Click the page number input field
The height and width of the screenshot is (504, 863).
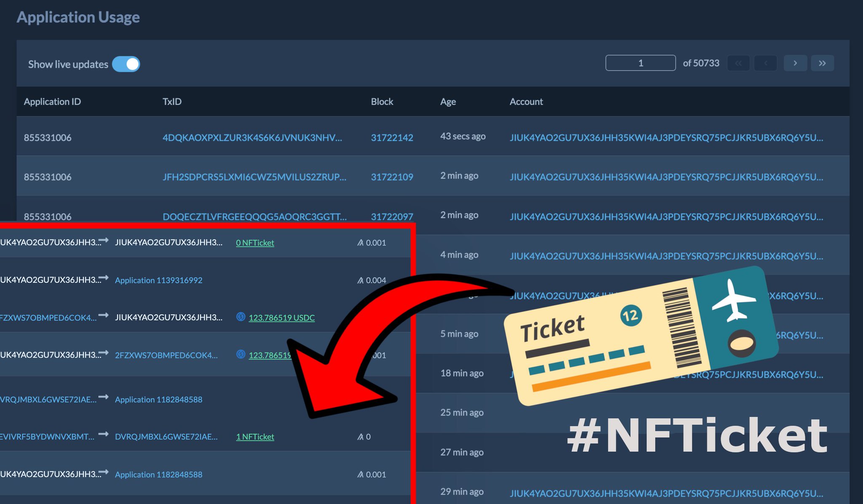[640, 63]
